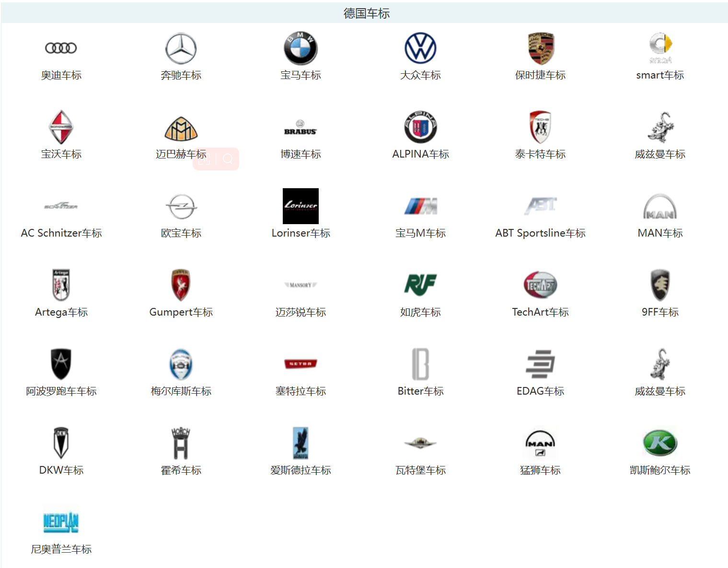Click the Audi four-rings logo
728x568 pixels.
(x=61, y=48)
